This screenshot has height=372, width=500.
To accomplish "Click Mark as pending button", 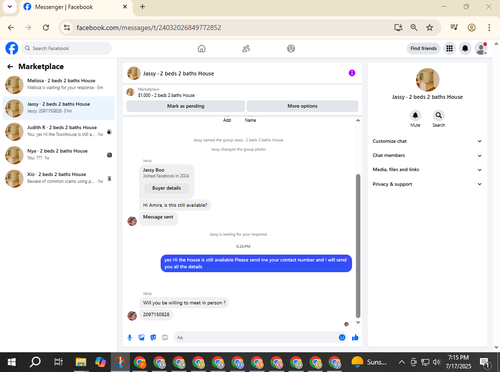I will coord(186,106).
